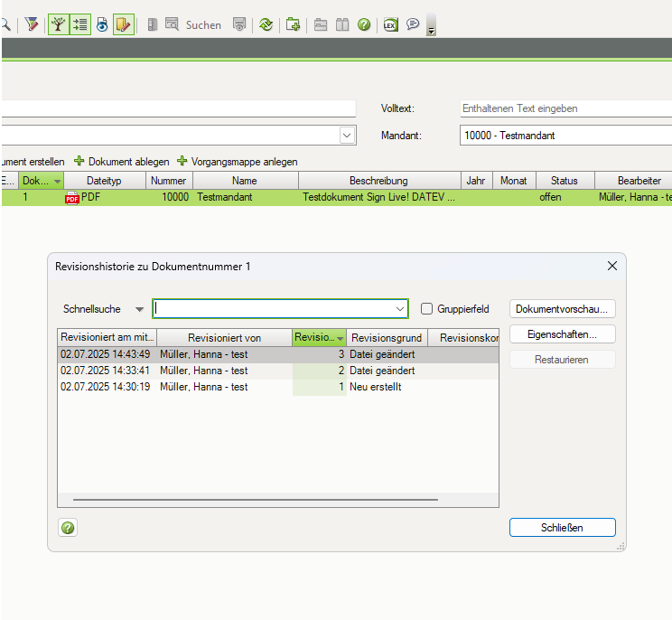Click the gray binder icon in toolbar
Screen dimensions: 672x620
(152, 24)
